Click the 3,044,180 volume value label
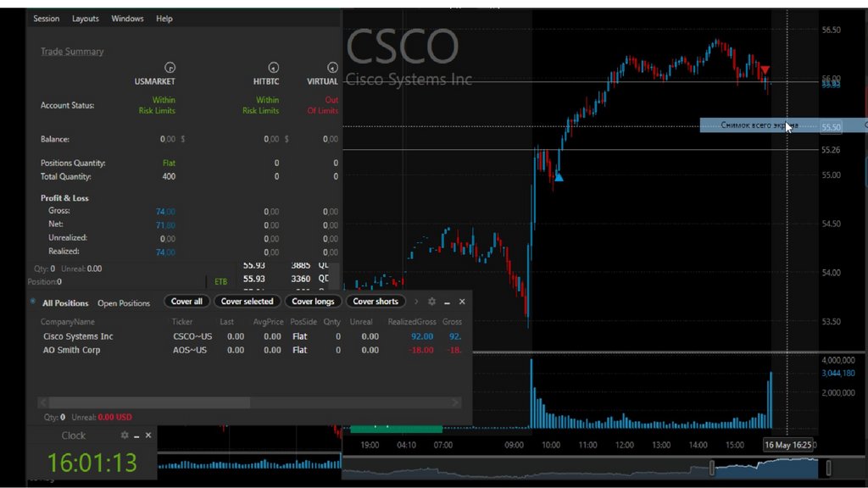The width and height of the screenshot is (868, 488). pyautogui.click(x=838, y=374)
